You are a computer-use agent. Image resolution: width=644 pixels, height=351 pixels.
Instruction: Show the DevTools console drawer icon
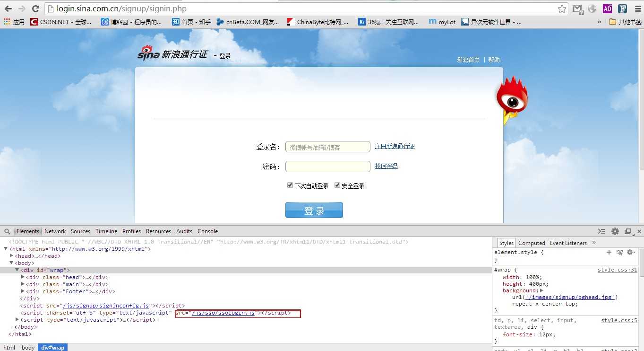click(x=601, y=231)
